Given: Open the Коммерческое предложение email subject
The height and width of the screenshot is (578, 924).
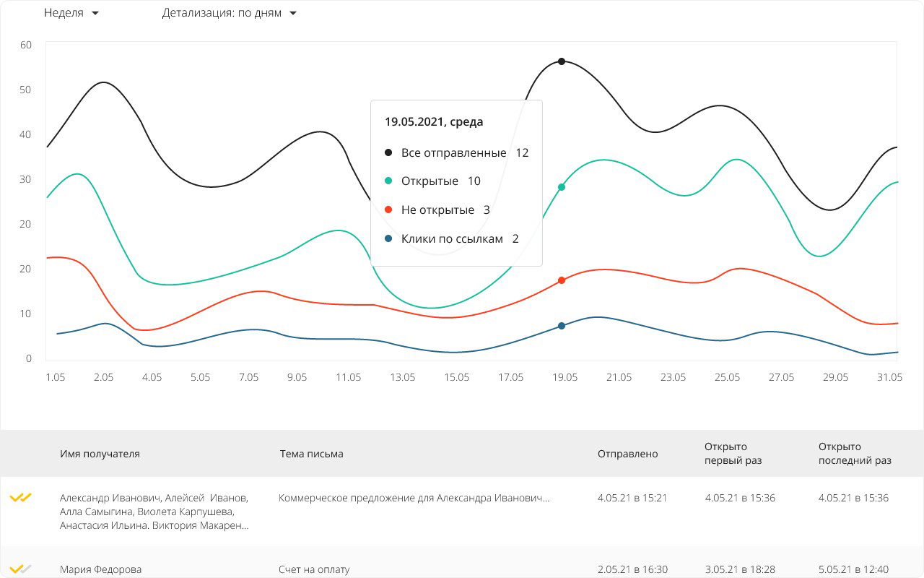Looking at the screenshot, I should point(414,498).
